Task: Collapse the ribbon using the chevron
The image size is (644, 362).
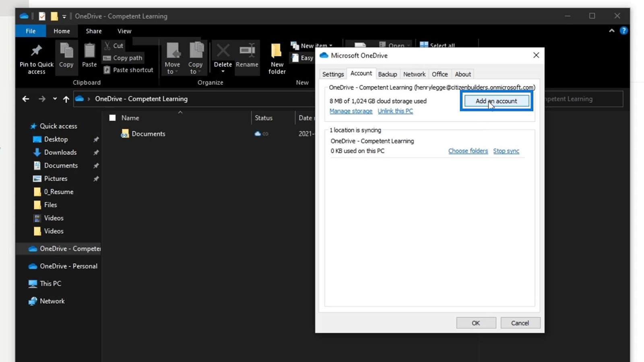Action: coord(611,31)
